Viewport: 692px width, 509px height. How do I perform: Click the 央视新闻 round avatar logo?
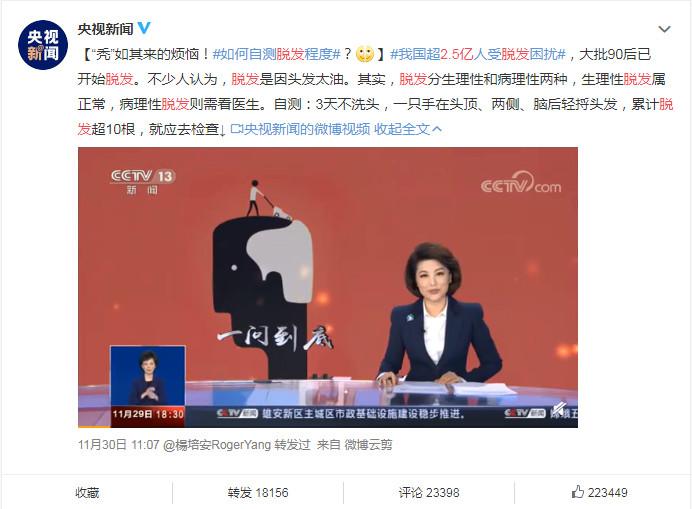(x=43, y=45)
